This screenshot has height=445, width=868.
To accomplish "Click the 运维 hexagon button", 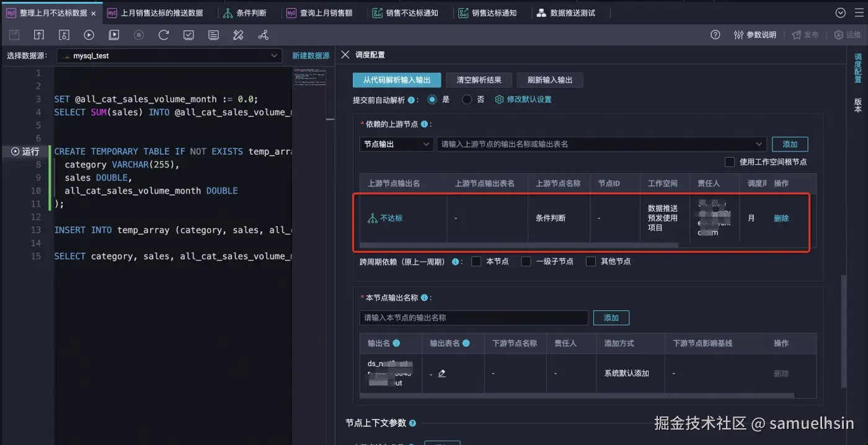I will pos(848,35).
